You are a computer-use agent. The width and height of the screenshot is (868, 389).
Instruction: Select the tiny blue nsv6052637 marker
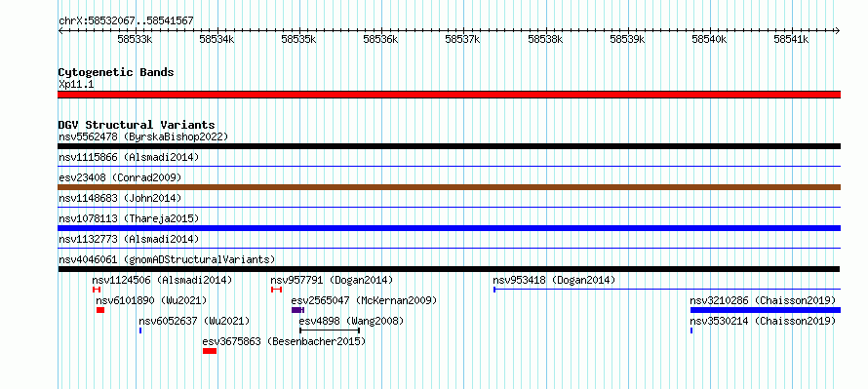pos(140,331)
